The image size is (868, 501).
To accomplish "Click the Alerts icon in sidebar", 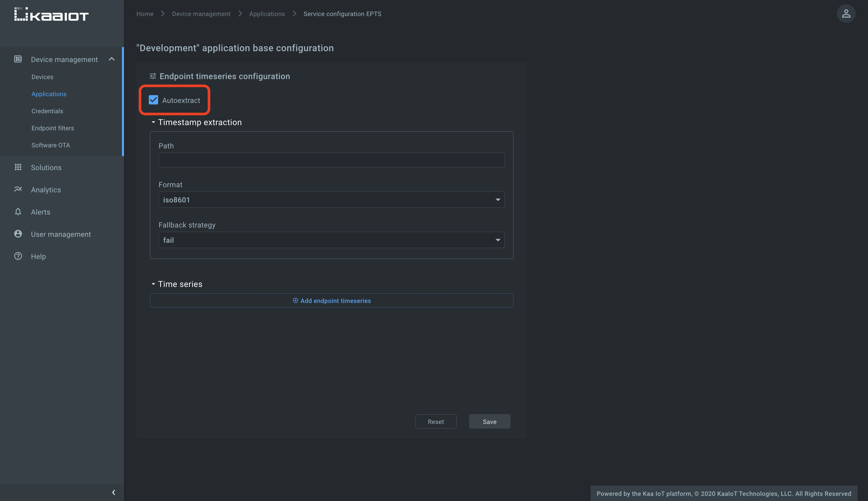I will click(18, 212).
